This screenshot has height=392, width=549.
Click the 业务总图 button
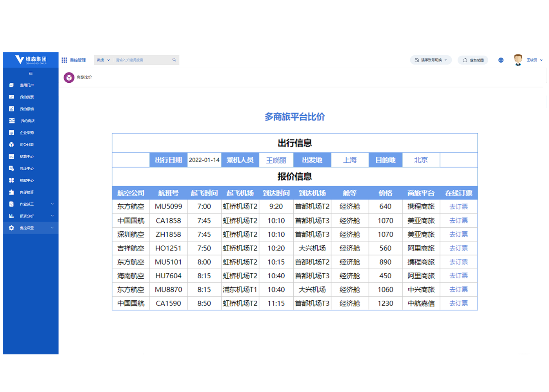point(473,60)
